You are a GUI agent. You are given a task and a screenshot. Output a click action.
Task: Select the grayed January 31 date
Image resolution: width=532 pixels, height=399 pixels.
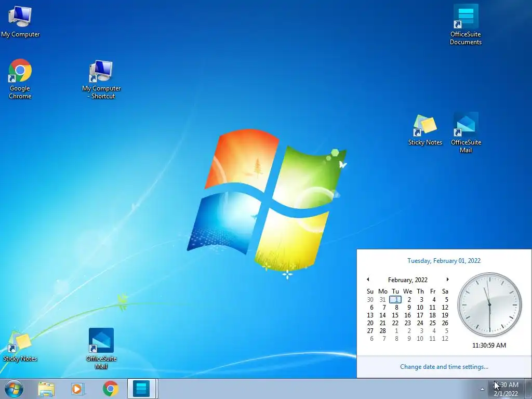click(x=383, y=300)
